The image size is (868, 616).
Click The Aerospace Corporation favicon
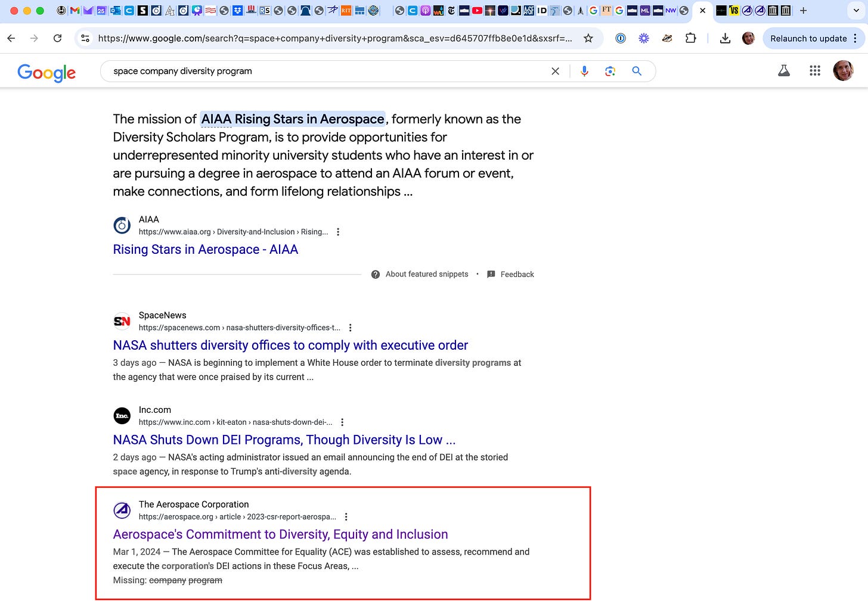pyautogui.click(x=122, y=510)
